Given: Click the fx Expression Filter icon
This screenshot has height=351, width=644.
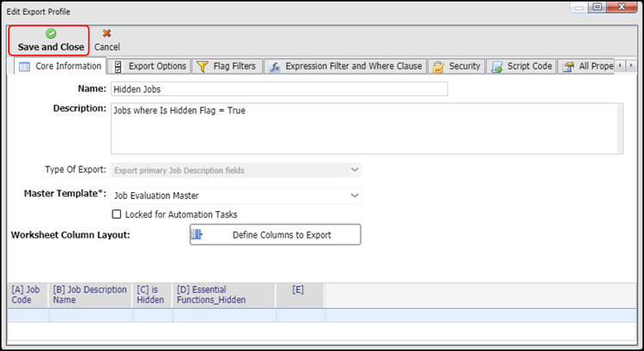Looking at the screenshot, I should (x=275, y=66).
